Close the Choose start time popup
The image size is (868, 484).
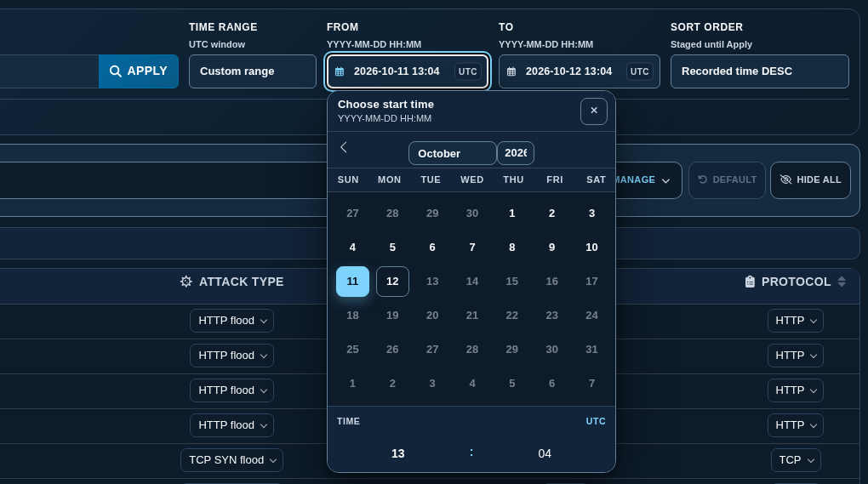(x=593, y=111)
